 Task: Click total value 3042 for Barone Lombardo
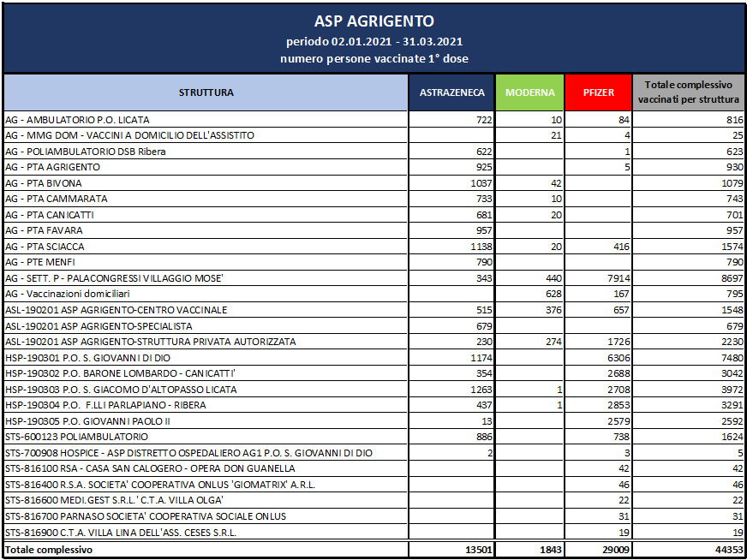(733, 374)
